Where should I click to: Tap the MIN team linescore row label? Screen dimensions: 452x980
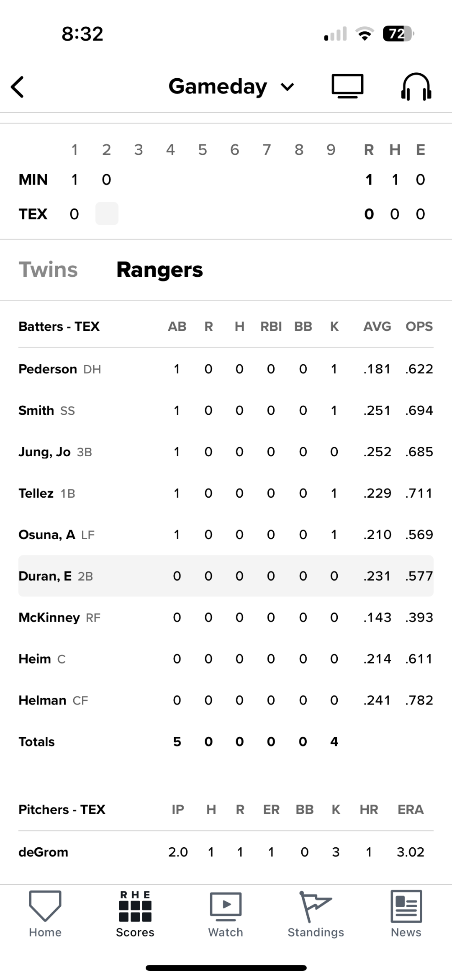coord(33,180)
